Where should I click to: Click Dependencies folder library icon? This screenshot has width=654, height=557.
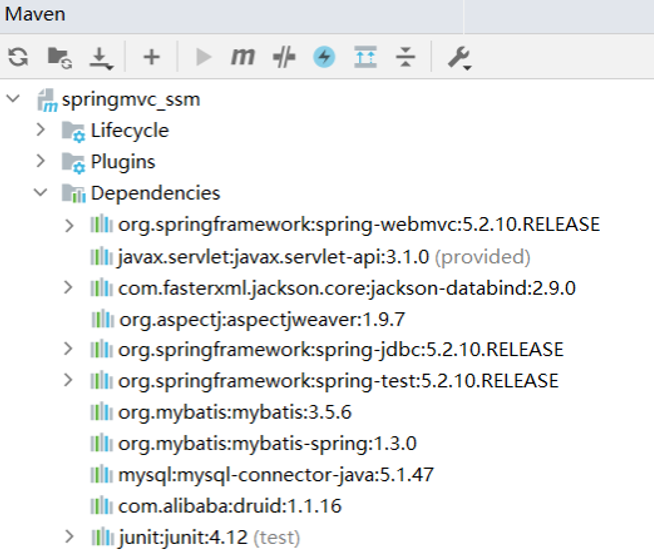(73, 193)
